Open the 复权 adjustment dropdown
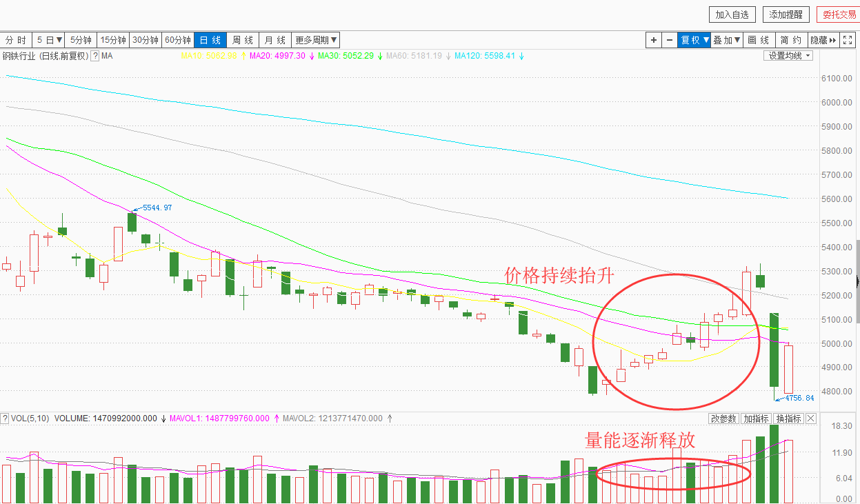This screenshot has height=504, width=860. (694, 40)
